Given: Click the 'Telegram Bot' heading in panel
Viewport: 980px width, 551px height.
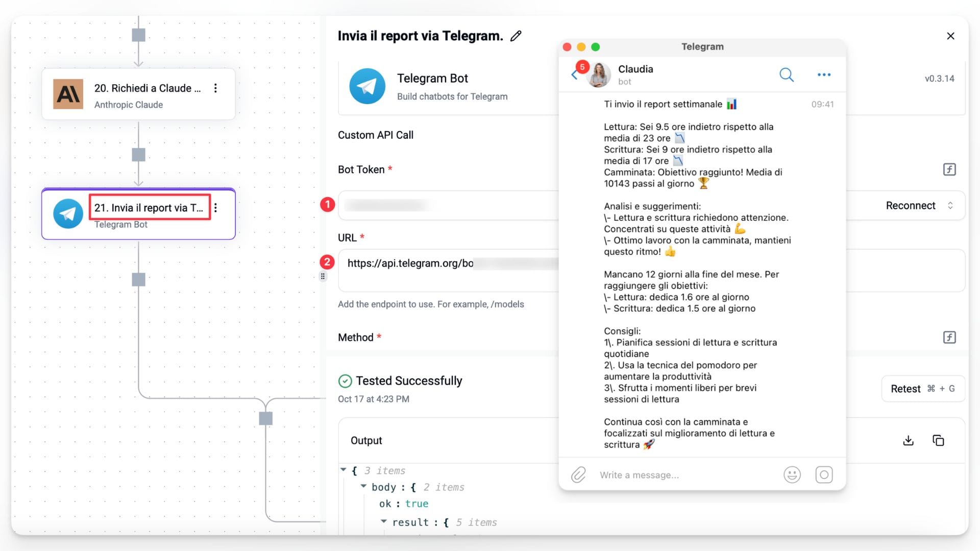Looking at the screenshot, I should coord(432,78).
